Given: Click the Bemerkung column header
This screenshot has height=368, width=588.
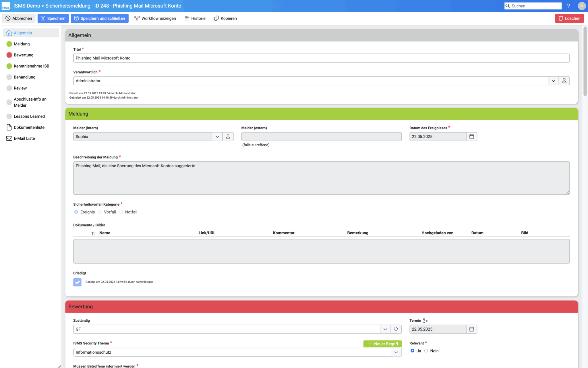Looking at the screenshot, I should [x=358, y=233].
